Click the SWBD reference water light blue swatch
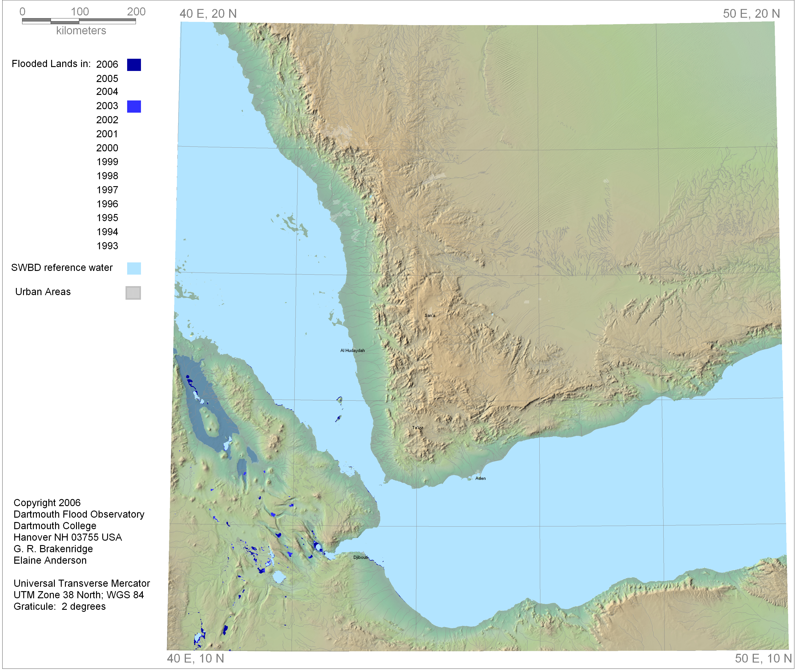 coord(134,268)
